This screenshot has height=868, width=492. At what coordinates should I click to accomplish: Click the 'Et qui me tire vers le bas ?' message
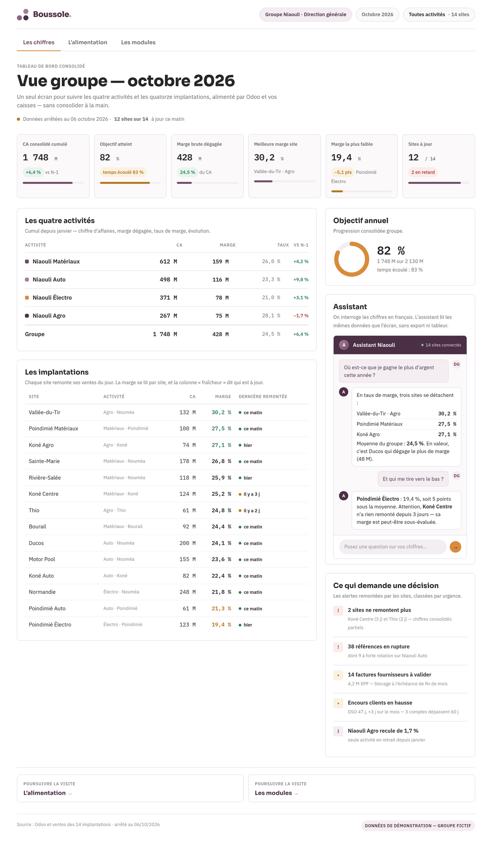tap(413, 479)
